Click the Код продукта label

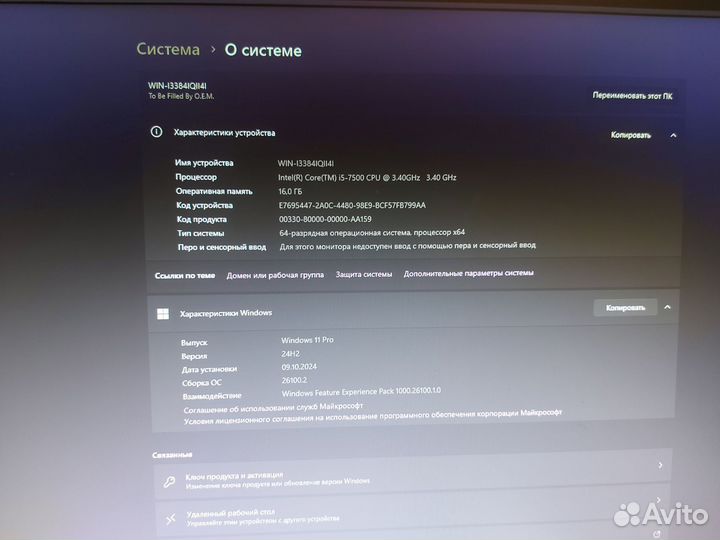[202, 219]
